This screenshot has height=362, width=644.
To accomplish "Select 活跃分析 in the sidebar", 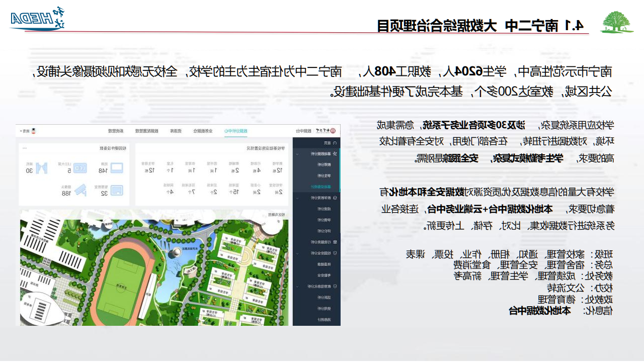I will point(324,298).
